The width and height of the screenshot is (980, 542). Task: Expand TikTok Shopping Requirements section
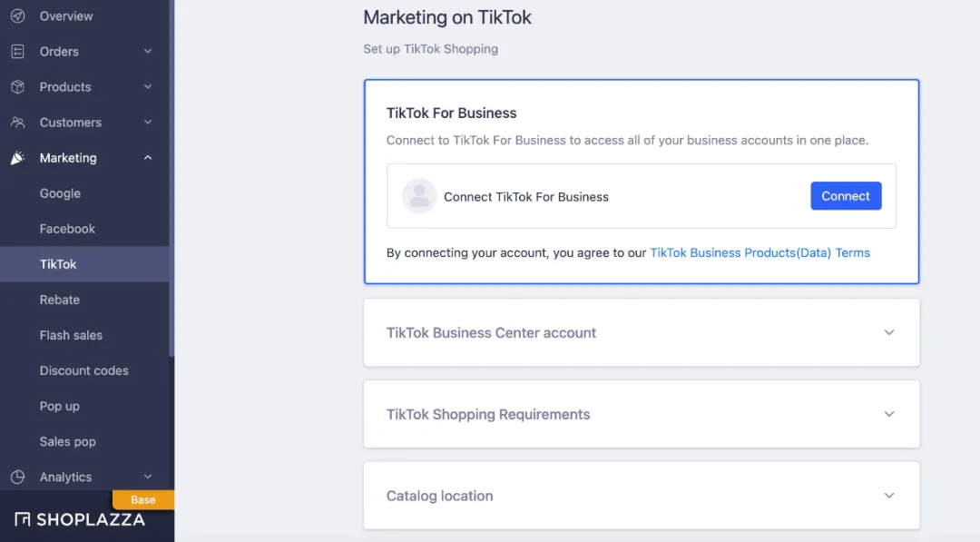pyautogui.click(x=889, y=414)
